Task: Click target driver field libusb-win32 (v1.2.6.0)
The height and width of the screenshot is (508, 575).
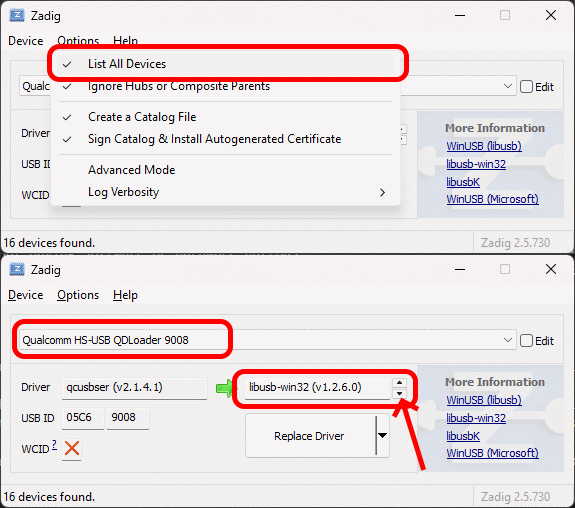Action: (x=317, y=387)
